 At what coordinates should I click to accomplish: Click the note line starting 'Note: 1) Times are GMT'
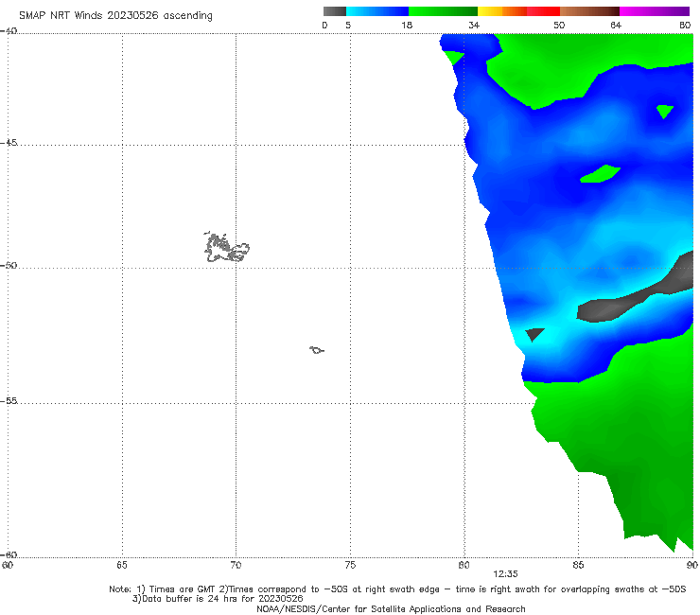(397, 589)
